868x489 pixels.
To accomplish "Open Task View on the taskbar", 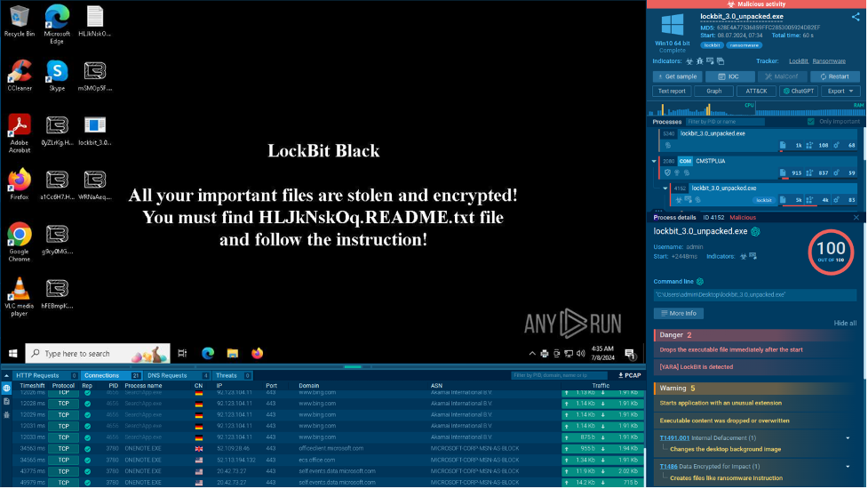I will pos(182,353).
